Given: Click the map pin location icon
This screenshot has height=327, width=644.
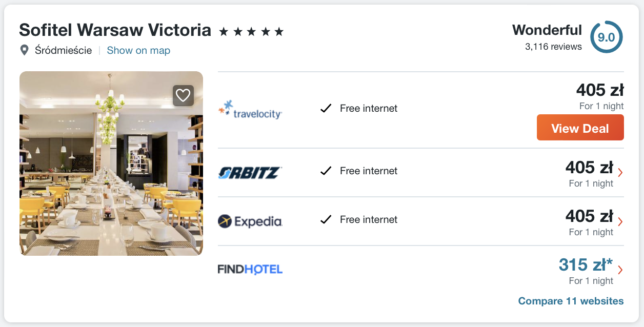Looking at the screenshot, I should tap(24, 50).
